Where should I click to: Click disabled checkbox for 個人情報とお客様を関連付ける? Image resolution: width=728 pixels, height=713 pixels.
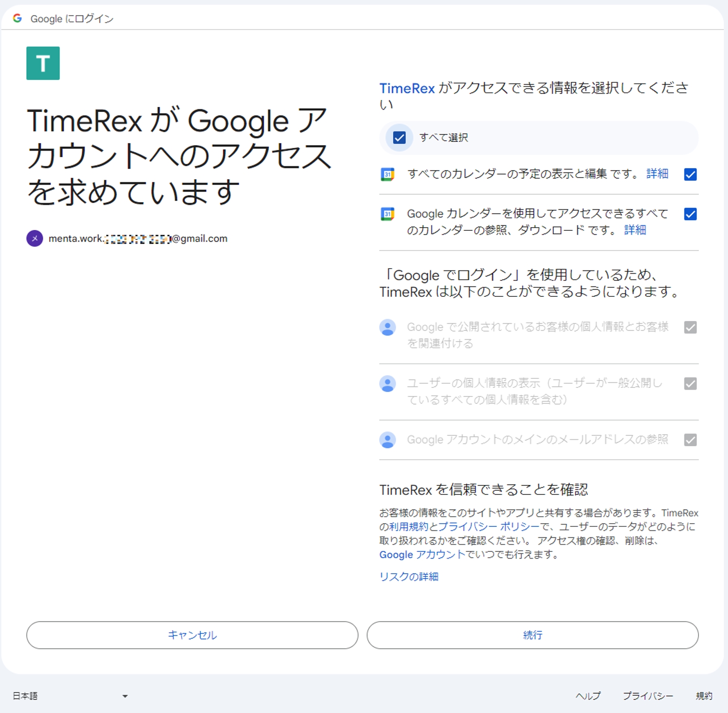click(x=690, y=327)
